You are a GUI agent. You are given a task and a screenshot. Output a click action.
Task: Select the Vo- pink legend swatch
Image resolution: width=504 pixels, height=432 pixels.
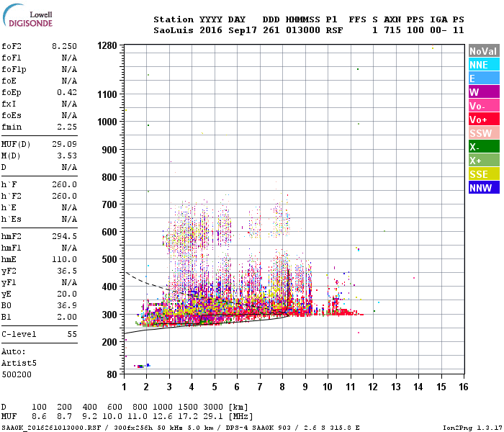484,106
